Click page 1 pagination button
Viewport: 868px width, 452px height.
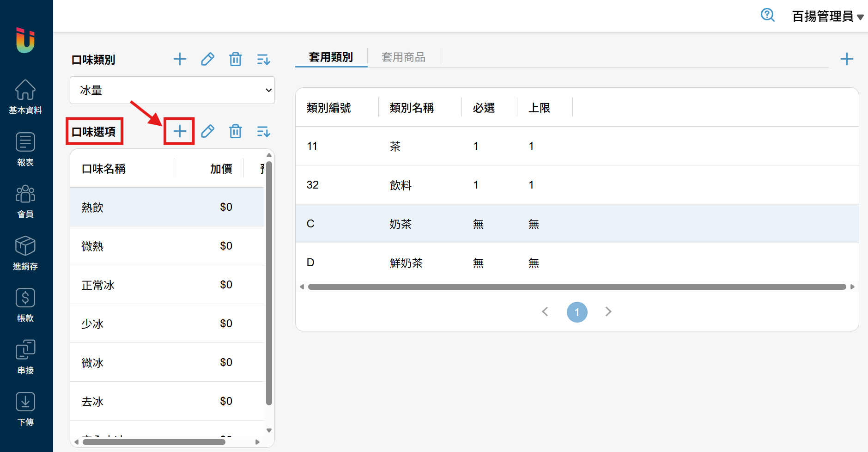tap(577, 312)
